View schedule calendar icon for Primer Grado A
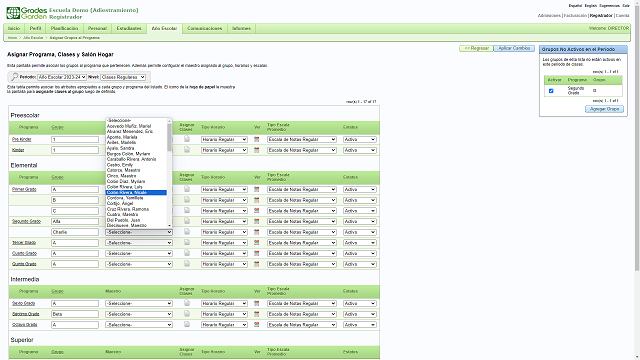The image size is (640, 360). pyautogui.click(x=256, y=189)
